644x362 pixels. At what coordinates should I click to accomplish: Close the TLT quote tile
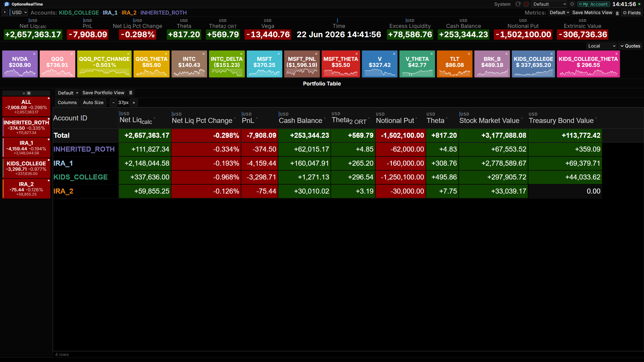469,54
